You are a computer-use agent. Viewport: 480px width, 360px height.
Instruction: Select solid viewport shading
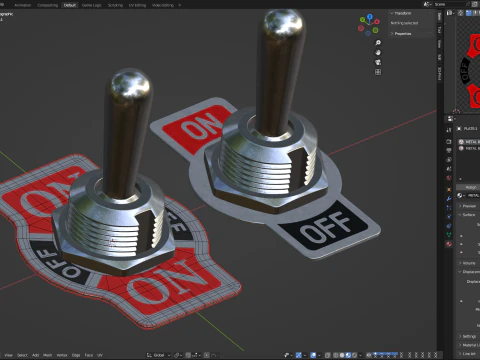point(342,355)
